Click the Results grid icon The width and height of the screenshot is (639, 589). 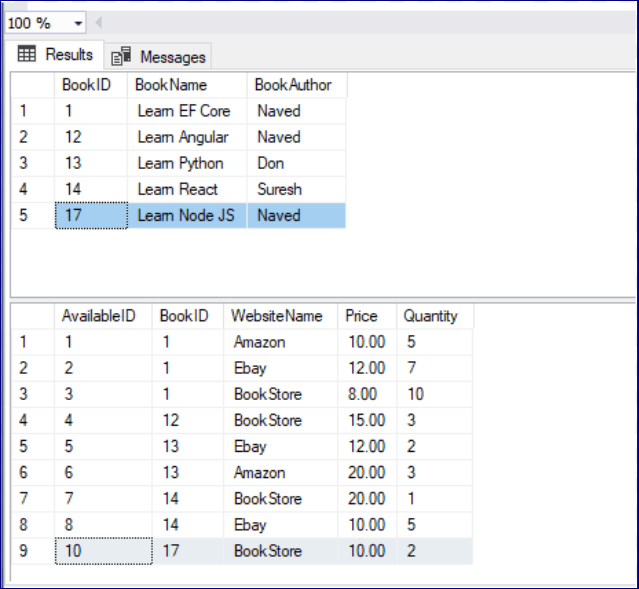[27, 55]
